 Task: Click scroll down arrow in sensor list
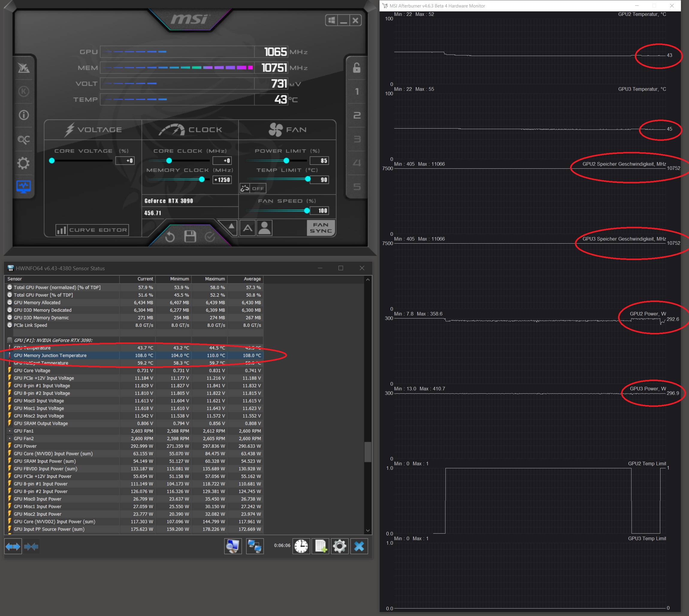tap(368, 530)
